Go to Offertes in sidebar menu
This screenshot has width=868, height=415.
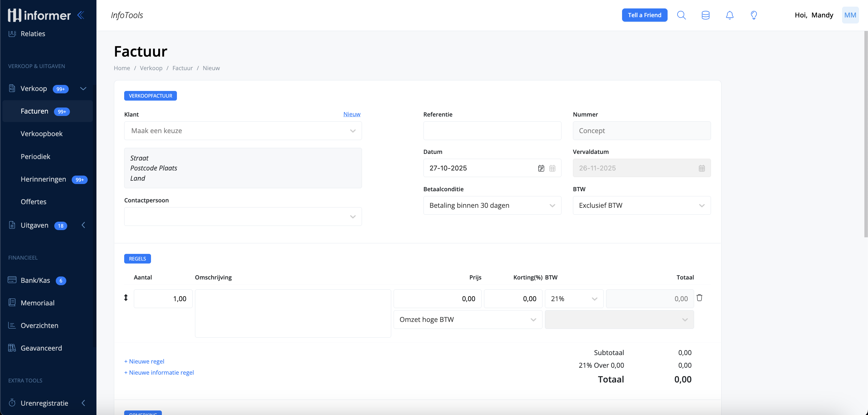pos(33,201)
